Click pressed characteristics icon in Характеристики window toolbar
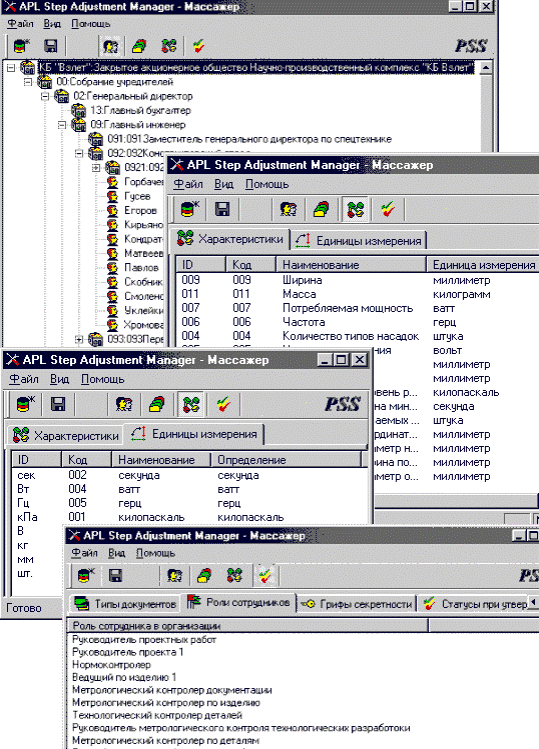Image resolution: width=539 pixels, height=749 pixels. (355, 209)
